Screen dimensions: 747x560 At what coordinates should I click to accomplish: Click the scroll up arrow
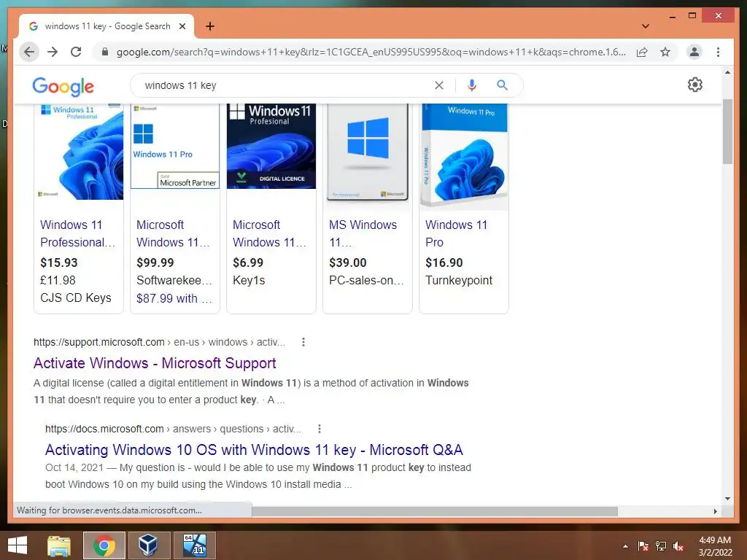coord(727,73)
